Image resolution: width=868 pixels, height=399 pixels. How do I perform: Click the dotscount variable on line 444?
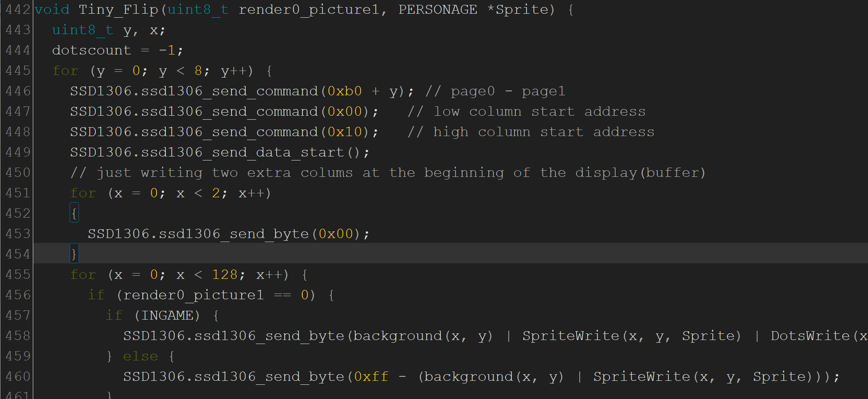91,50
